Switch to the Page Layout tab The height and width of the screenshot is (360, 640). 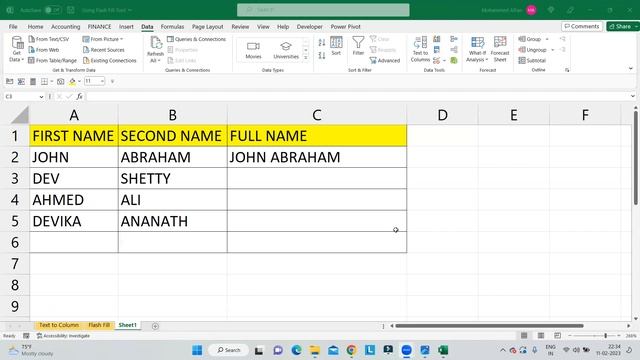tap(207, 27)
